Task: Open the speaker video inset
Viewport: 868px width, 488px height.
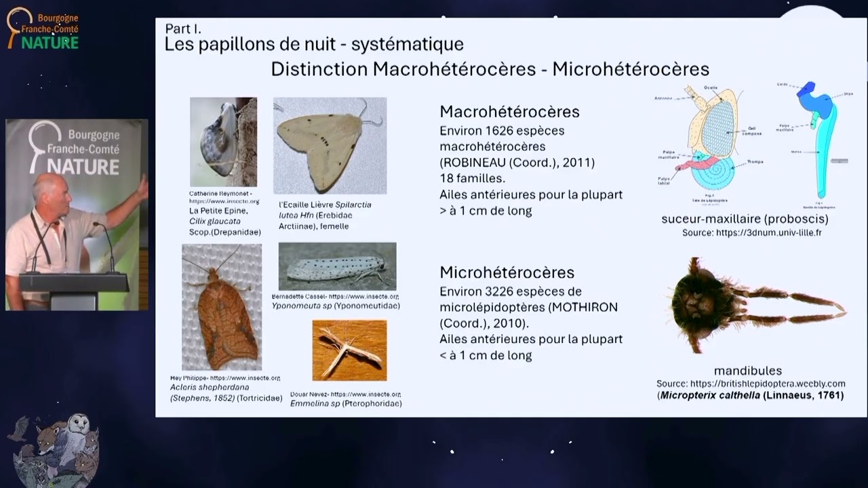Action: click(x=77, y=215)
